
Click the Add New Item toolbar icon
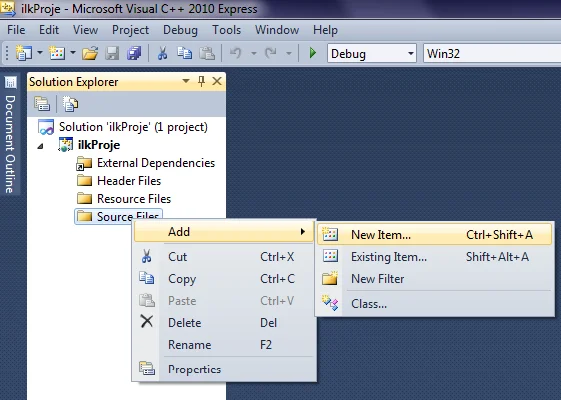tap(57, 53)
